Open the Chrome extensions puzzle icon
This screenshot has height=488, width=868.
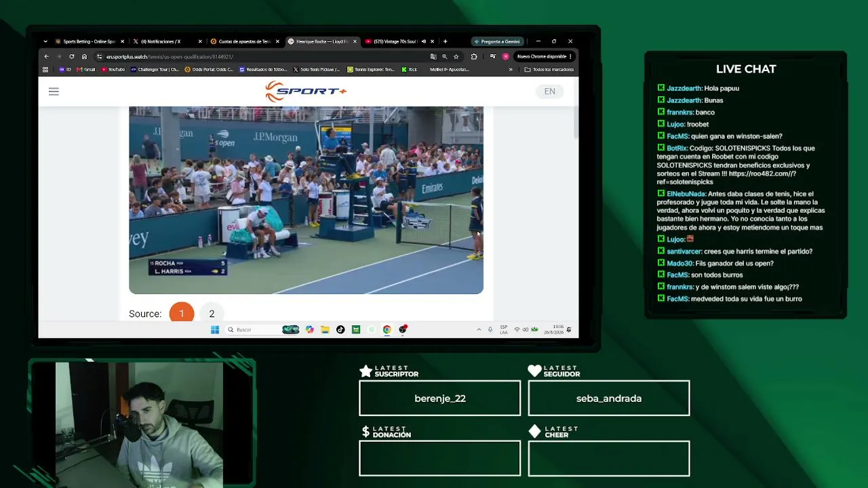coord(474,56)
